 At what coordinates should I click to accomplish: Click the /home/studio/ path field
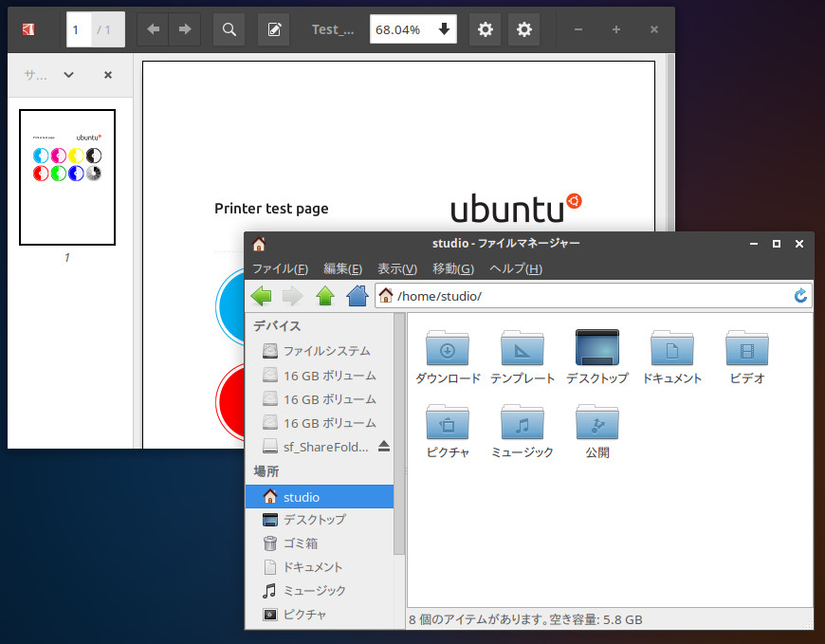[x=522, y=295]
